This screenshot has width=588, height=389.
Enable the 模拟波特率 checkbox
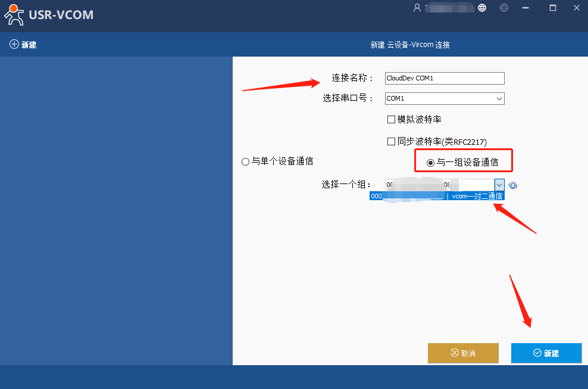pyautogui.click(x=391, y=119)
